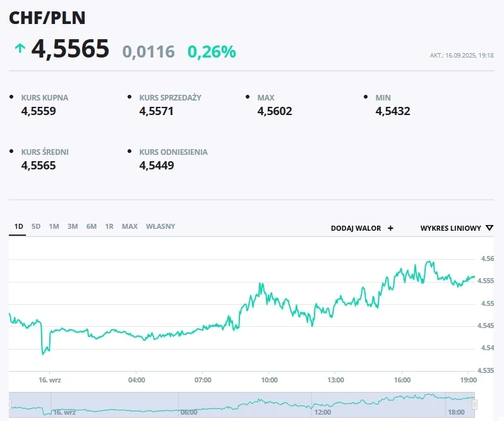The height and width of the screenshot is (421, 504).
Task: Open the WYKRES LINIOWY triangle dropdown arrow
Action: (x=489, y=228)
